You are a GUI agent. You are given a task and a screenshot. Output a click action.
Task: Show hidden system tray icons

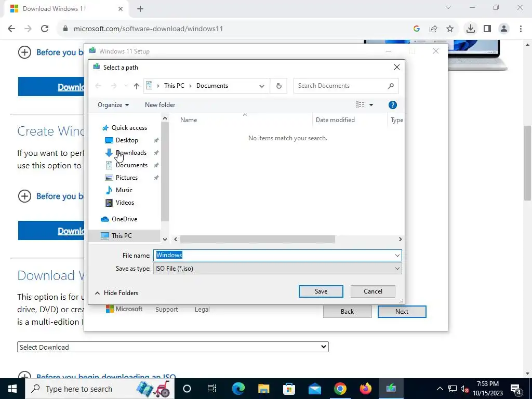click(x=440, y=389)
